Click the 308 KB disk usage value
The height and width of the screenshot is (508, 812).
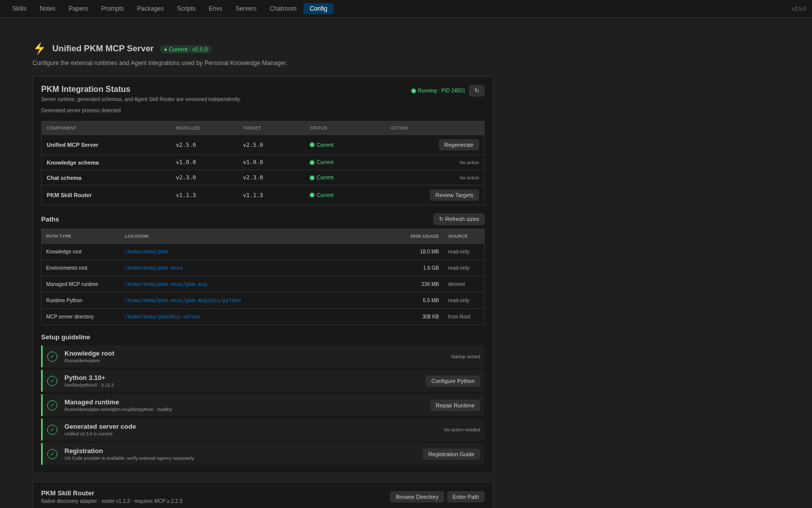[430, 317]
